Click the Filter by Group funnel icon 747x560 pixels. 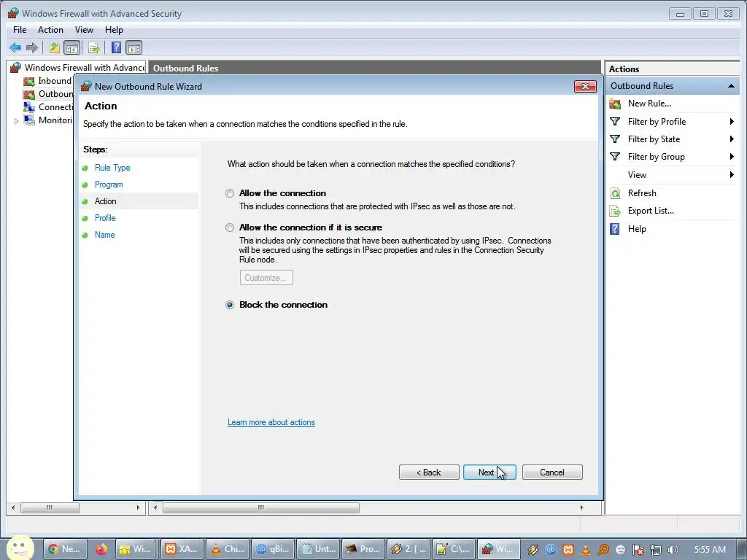pos(615,157)
